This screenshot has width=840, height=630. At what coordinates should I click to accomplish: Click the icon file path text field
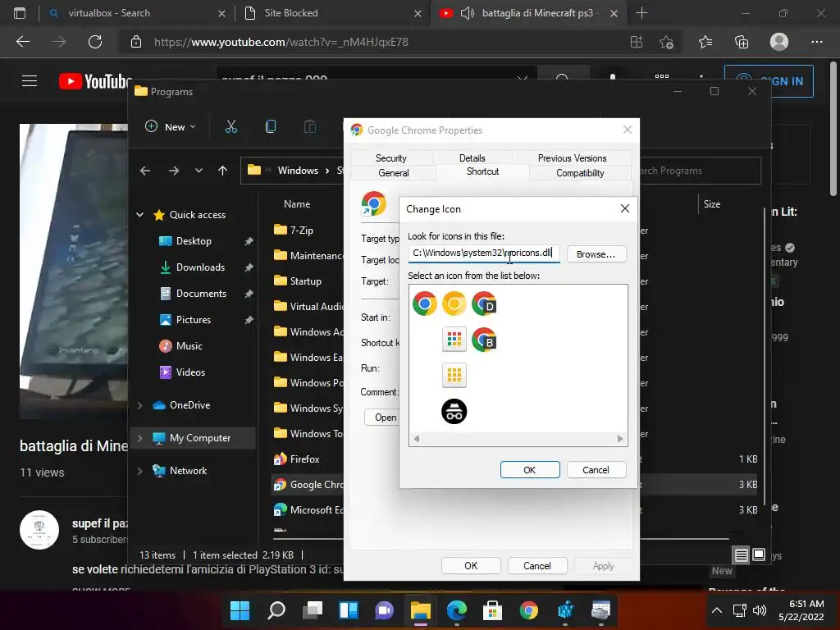click(484, 253)
